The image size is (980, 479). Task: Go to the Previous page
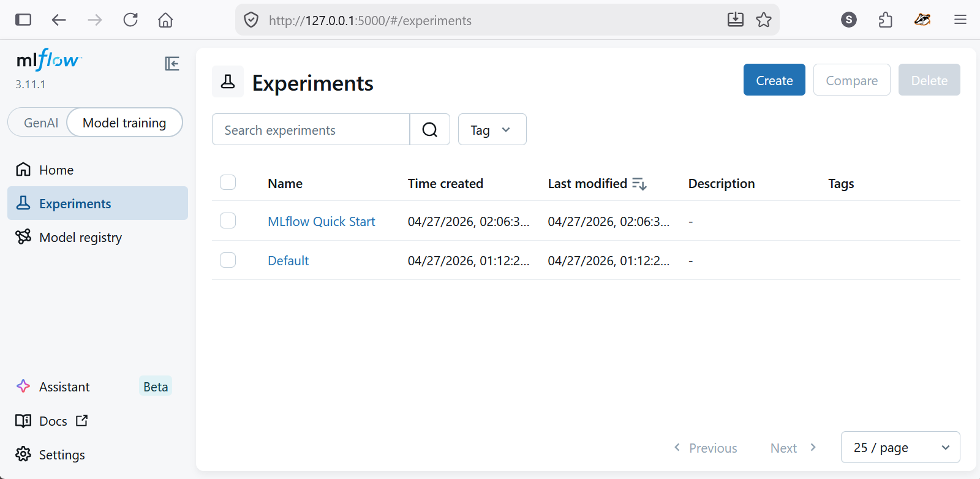coord(706,448)
